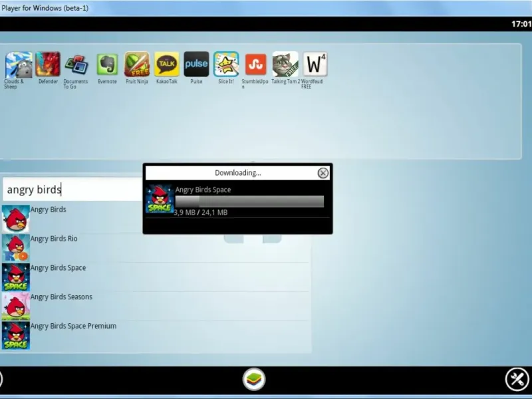Open the Talking Tom 2 icon

(x=285, y=64)
